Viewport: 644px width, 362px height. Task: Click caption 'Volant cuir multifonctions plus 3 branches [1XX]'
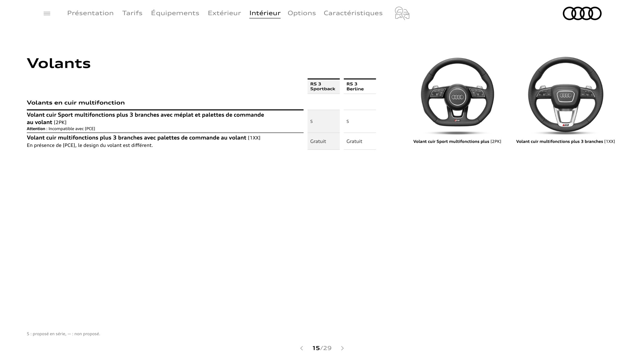pyautogui.click(x=566, y=141)
